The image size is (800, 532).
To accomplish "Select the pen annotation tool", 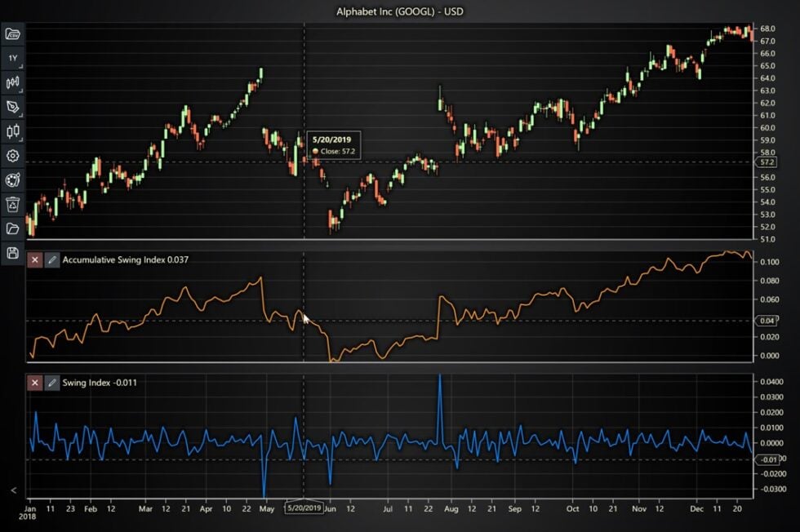I will click(11, 106).
